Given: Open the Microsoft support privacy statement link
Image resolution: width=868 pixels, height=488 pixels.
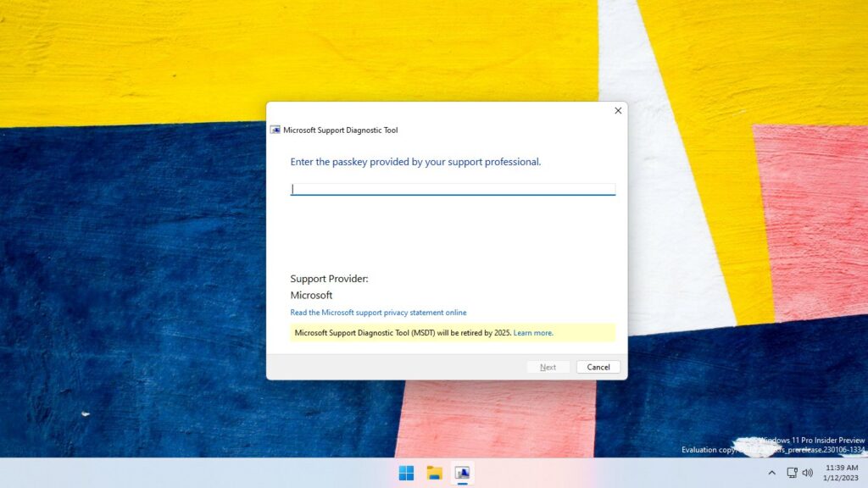Looking at the screenshot, I should click(377, 312).
